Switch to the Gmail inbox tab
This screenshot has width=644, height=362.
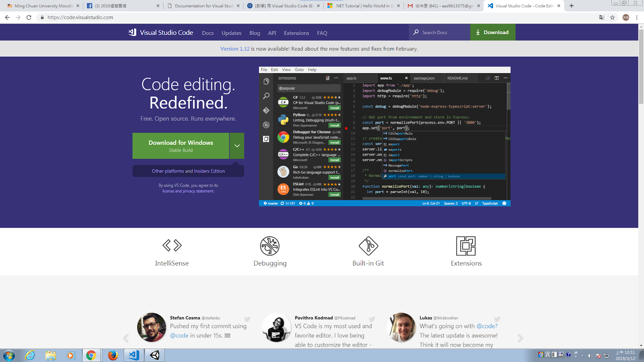click(443, 6)
